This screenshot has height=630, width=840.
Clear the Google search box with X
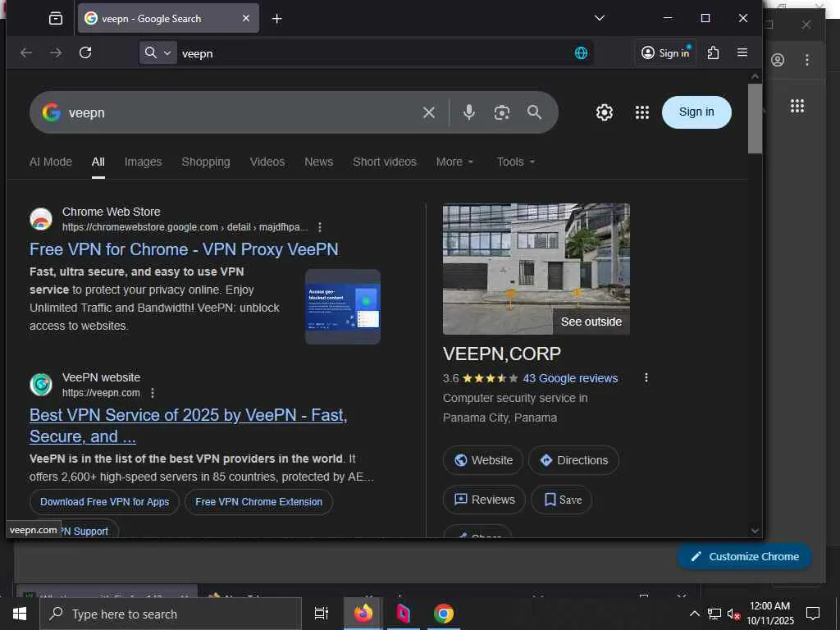point(428,112)
